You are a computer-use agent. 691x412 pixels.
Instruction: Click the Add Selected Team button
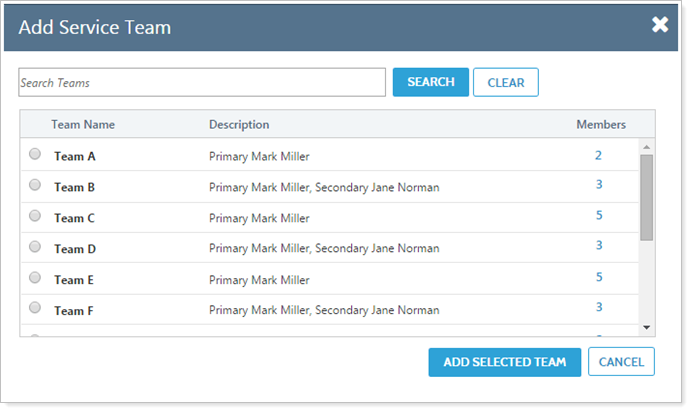click(x=504, y=362)
